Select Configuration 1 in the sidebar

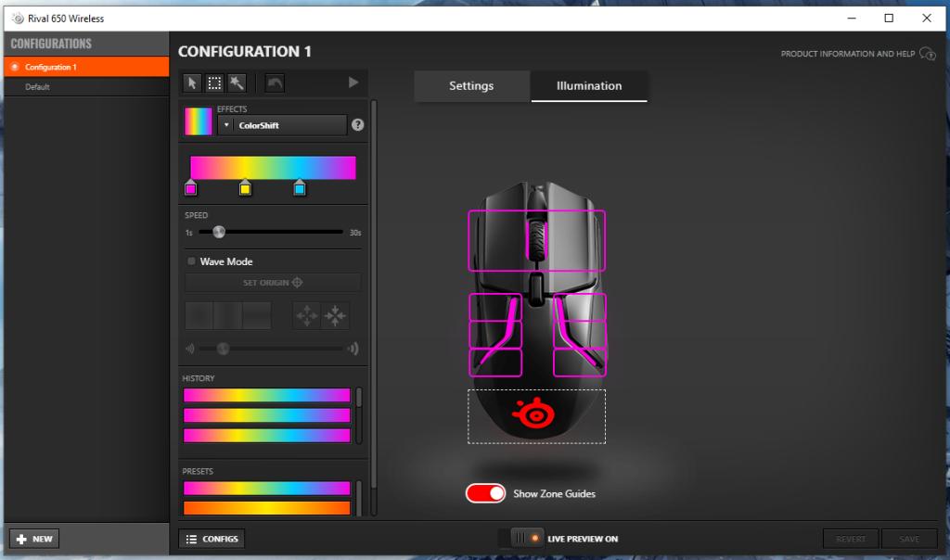coord(51,67)
